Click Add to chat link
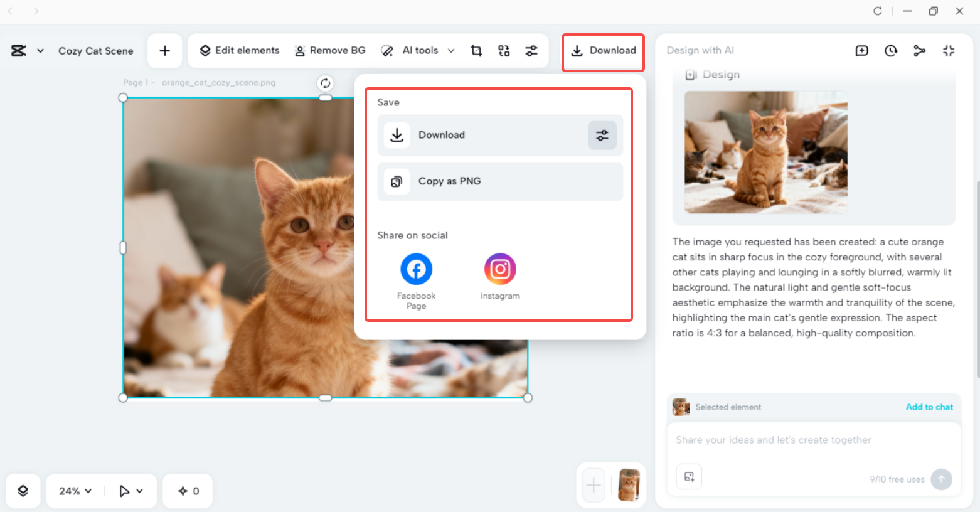Image resolution: width=980 pixels, height=512 pixels. (929, 407)
